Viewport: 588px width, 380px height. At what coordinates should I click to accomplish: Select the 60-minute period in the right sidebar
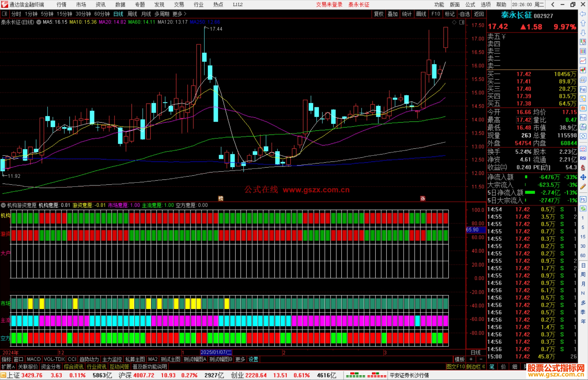pyautogui.click(x=583, y=256)
